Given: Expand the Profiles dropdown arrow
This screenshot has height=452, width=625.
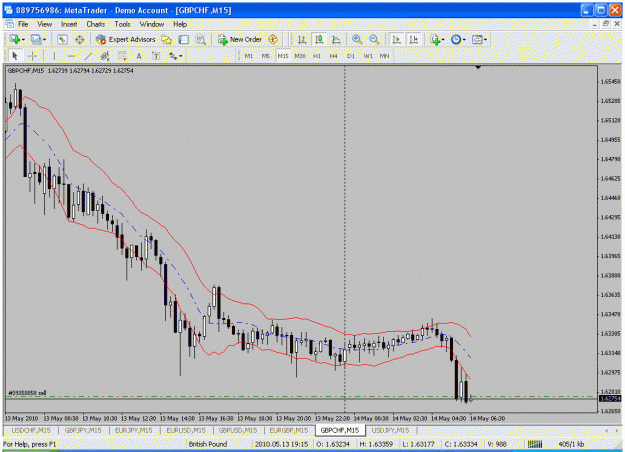Looking at the screenshot, I should (x=45, y=40).
